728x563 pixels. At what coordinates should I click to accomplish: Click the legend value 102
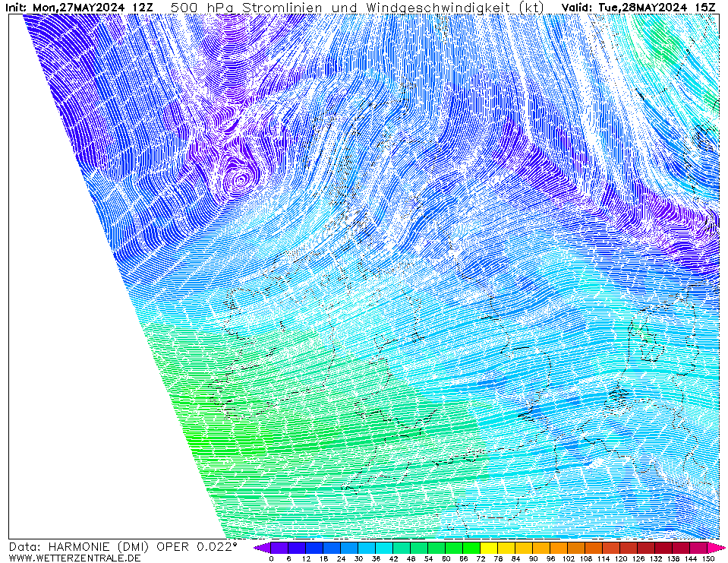click(x=568, y=558)
